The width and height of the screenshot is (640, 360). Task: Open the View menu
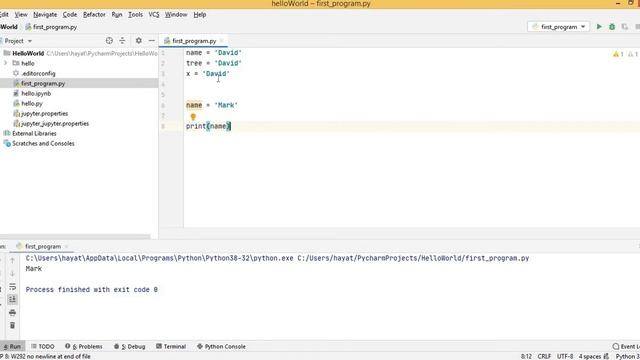21,15
